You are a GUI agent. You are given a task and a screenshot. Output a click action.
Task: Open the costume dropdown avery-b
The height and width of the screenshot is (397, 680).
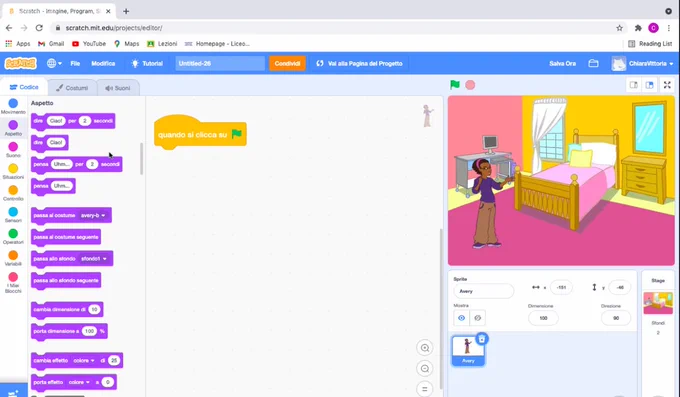coord(93,215)
